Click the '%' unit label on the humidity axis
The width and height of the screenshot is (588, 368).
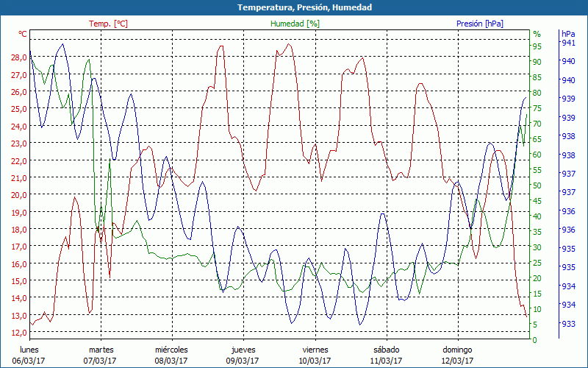pyautogui.click(x=537, y=34)
